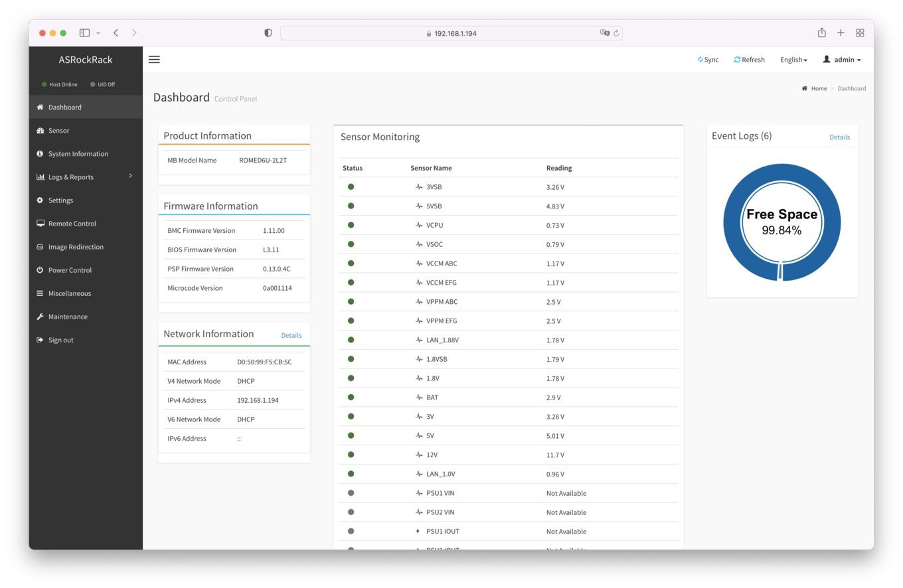Click the Free Space donut chart

point(782,222)
